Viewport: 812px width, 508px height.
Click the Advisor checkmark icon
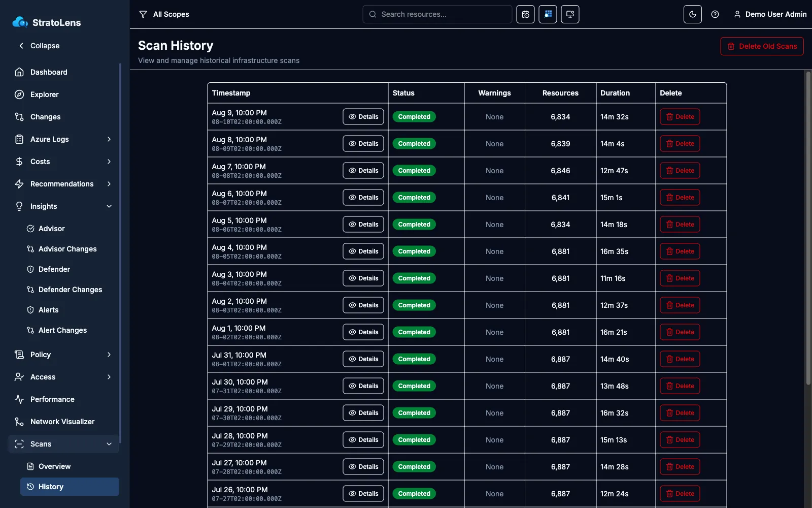[30, 229]
